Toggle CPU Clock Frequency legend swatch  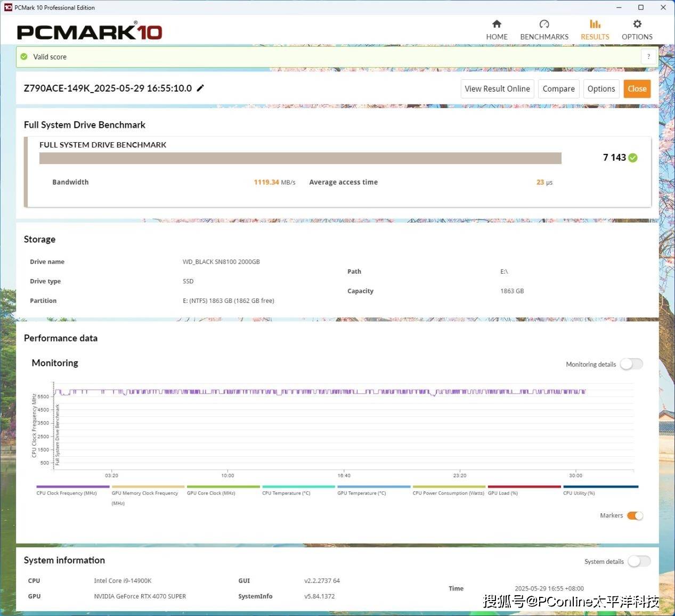[73, 487]
